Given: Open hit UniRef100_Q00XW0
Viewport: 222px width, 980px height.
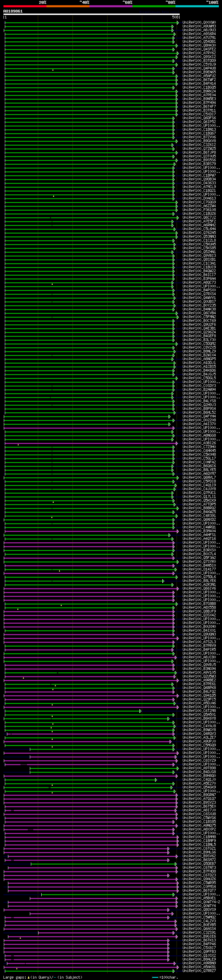Looking at the screenshot, I should coord(199,23).
